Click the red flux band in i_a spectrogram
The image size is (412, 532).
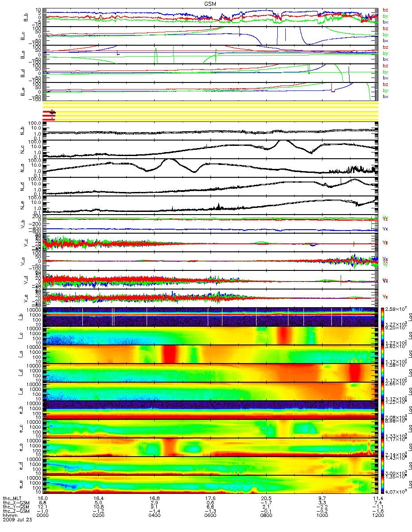[x=170, y=354]
